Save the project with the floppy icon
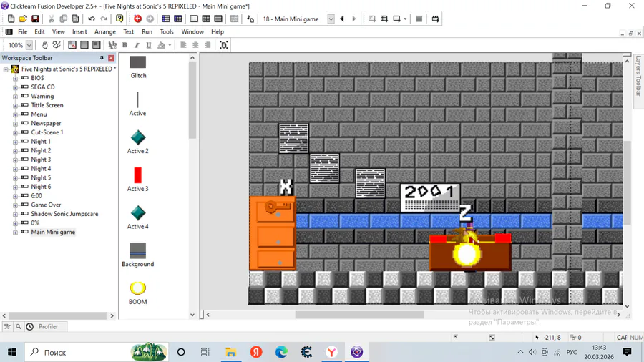This screenshot has width=644, height=362. [x=35, y=19]
